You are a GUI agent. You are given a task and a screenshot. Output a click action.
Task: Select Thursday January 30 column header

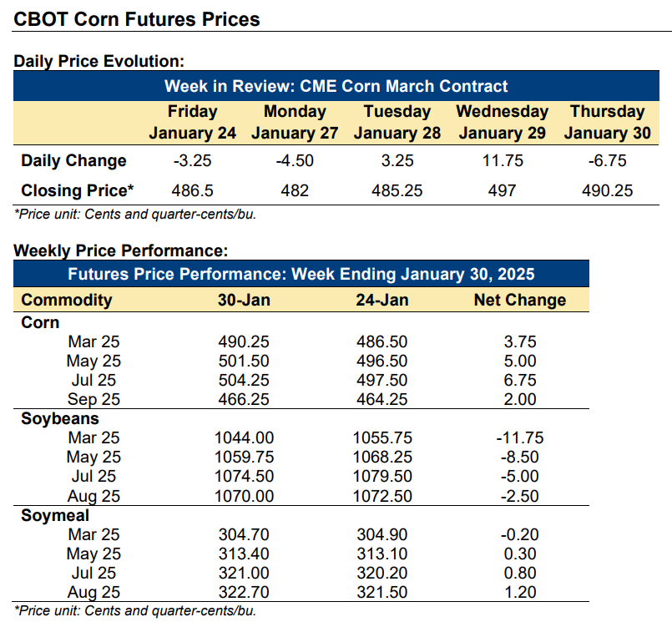coord(607,122)
